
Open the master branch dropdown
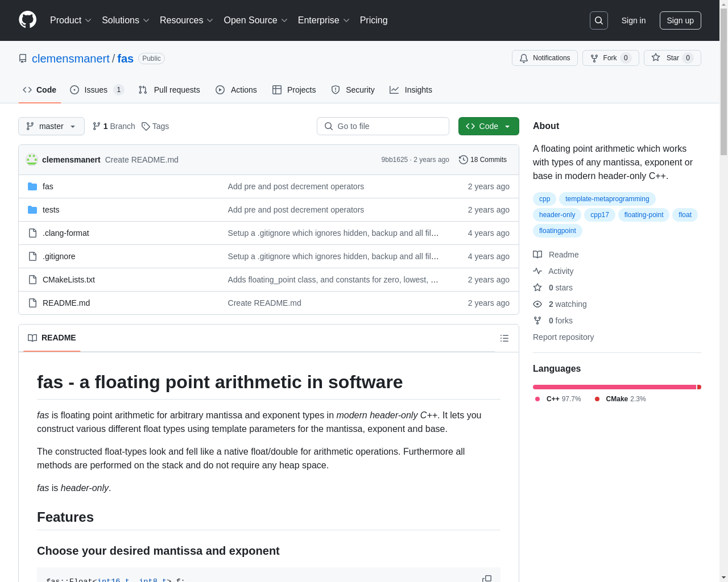click(51, 126)
